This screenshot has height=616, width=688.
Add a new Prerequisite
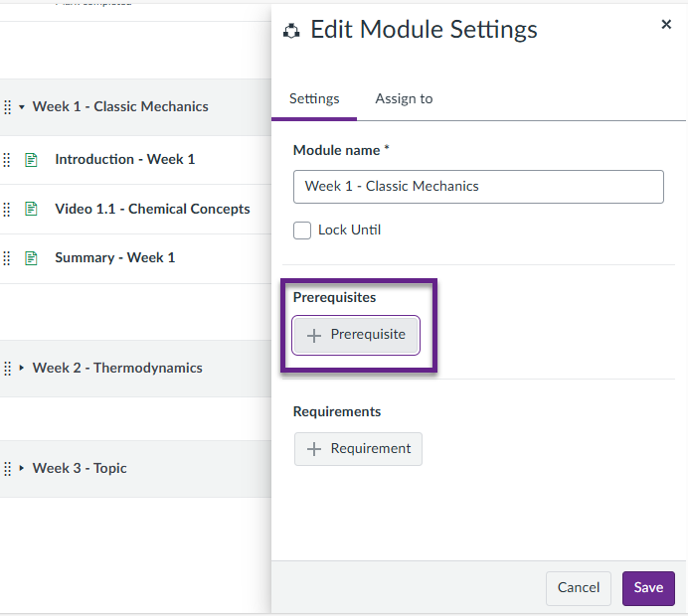356,335
